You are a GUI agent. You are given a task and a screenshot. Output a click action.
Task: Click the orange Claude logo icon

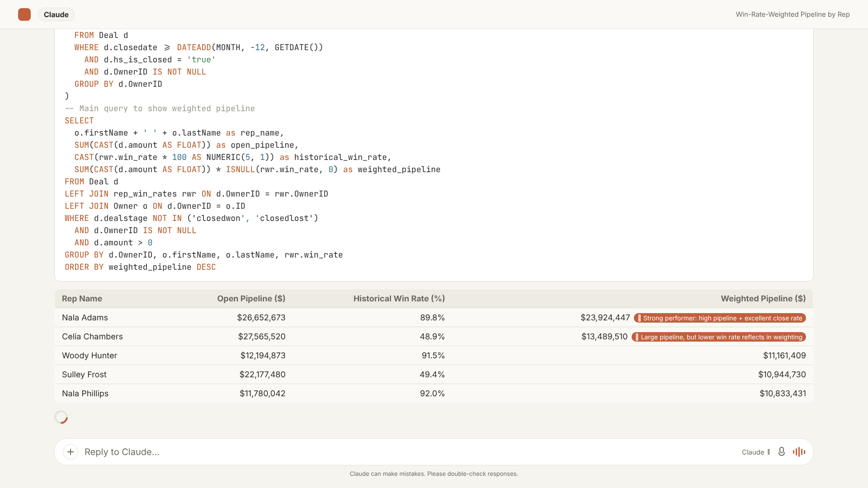[24, 14]
